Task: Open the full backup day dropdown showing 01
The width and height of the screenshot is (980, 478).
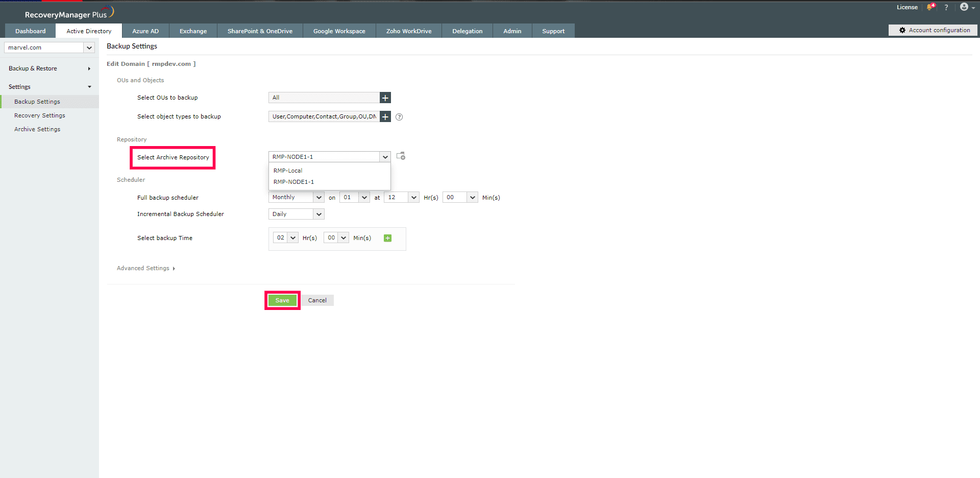Action: 355,197
